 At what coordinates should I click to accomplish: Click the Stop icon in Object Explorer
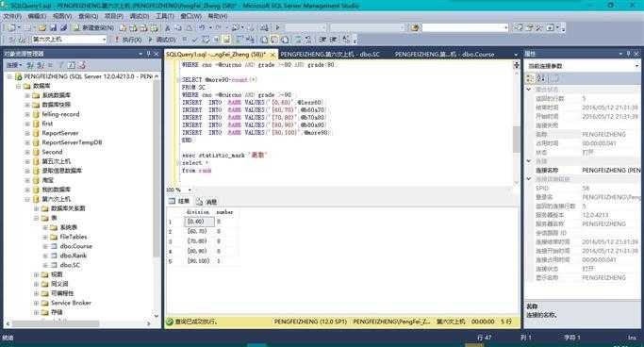pyautogui.click(x=51, y=65)
